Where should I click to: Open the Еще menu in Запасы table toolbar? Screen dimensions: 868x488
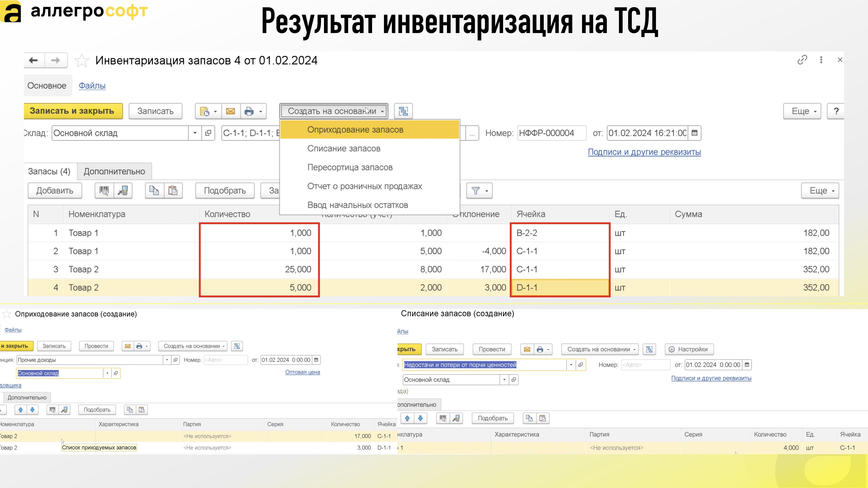[x=820, y=191]
